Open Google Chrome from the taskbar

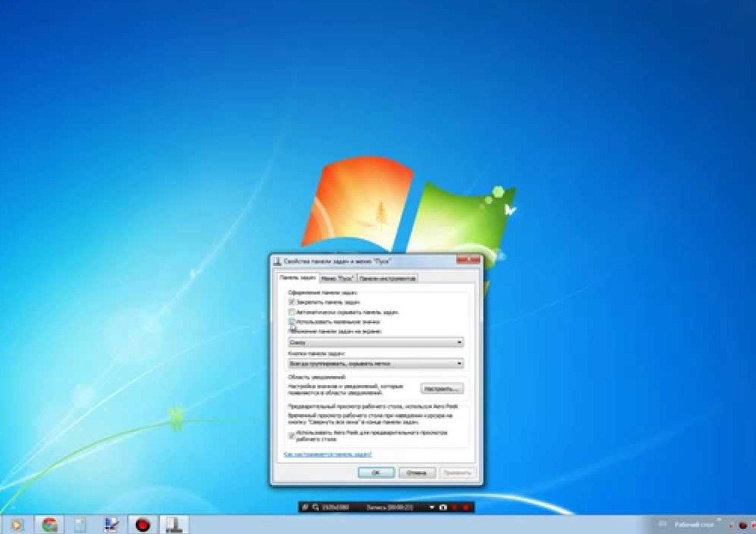coord(49,524)
